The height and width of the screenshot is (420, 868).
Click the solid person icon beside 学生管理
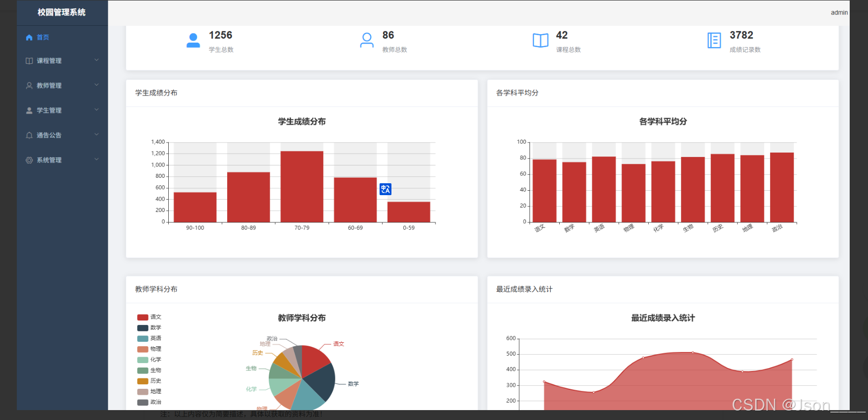(x=29, y=110)
